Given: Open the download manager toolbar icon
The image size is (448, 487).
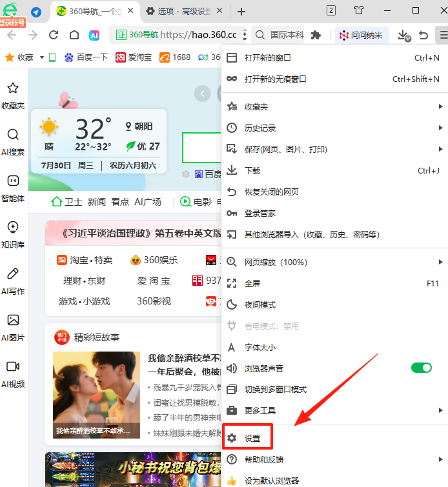Looking at the screenshot, I should (x=404, y=35).
